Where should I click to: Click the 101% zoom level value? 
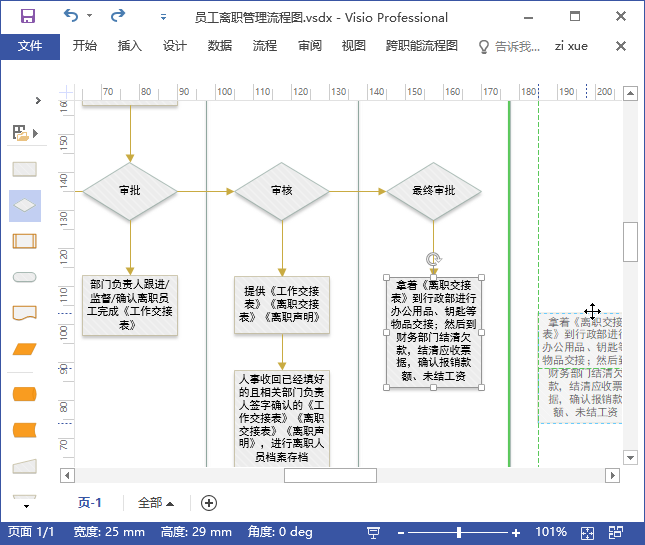pos(551,532)
